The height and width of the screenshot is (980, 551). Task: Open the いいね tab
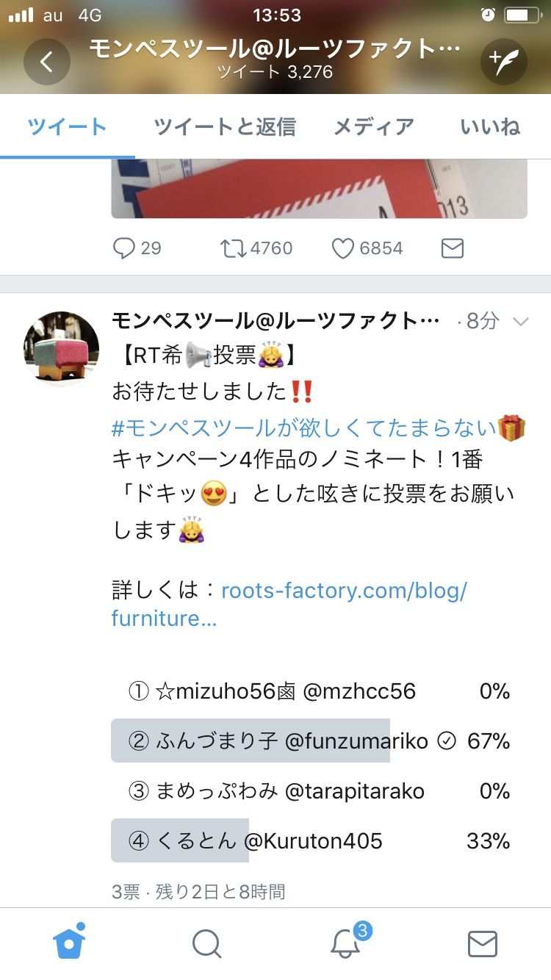[x=490, y=127]
